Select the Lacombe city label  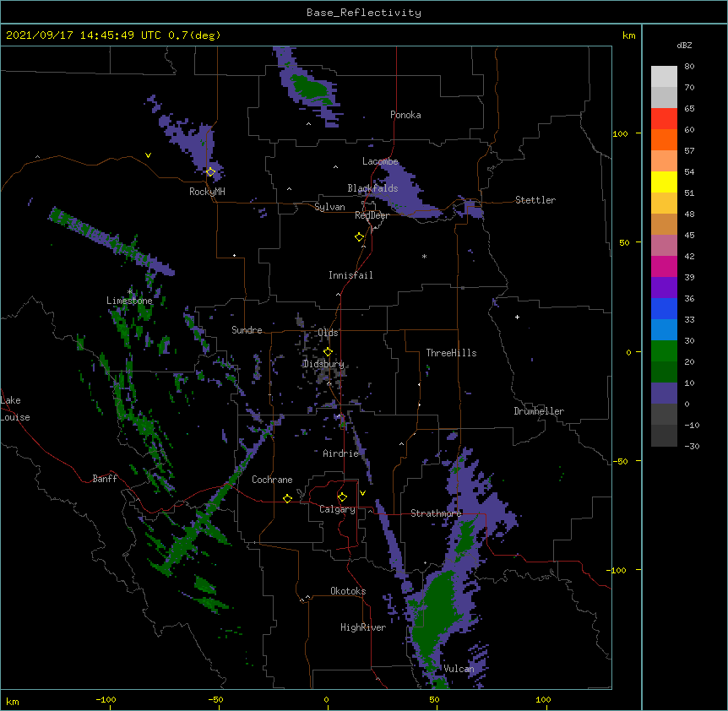click(x=380, y=161)
